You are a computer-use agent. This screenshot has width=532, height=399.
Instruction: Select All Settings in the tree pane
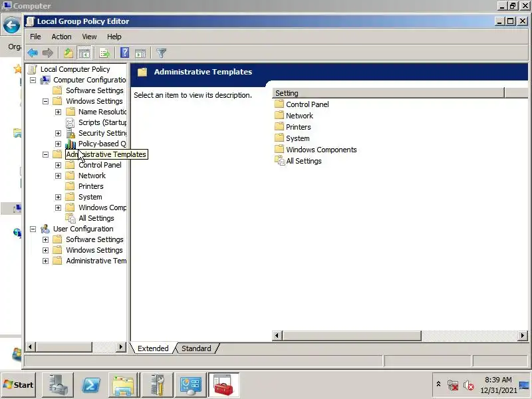[x=96, y=218]
